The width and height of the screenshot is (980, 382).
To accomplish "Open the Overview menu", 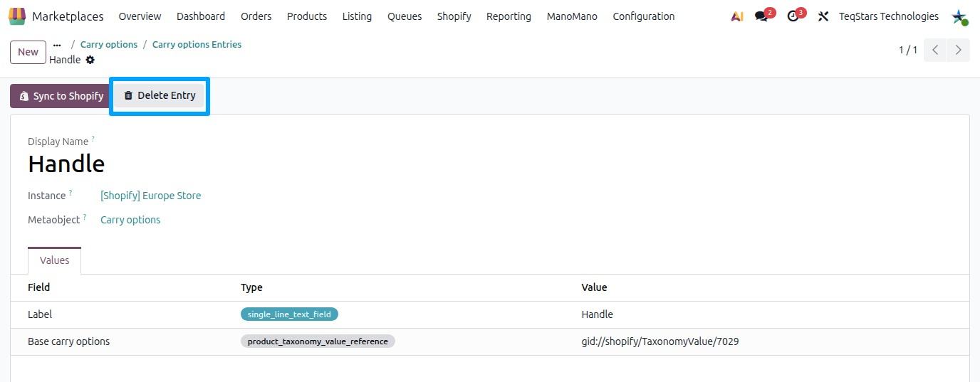I will point(140,16).
